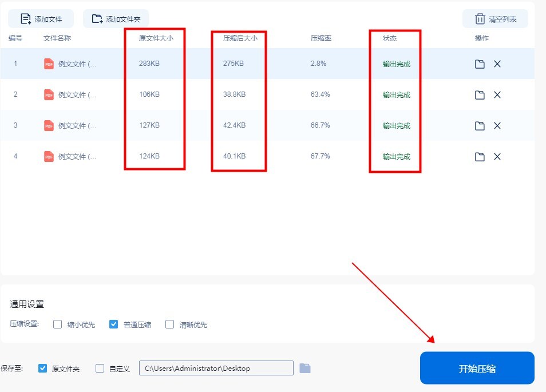The image size is (546, 392).
Task: Select the 127KB original size cell
Action: [149, 125]
